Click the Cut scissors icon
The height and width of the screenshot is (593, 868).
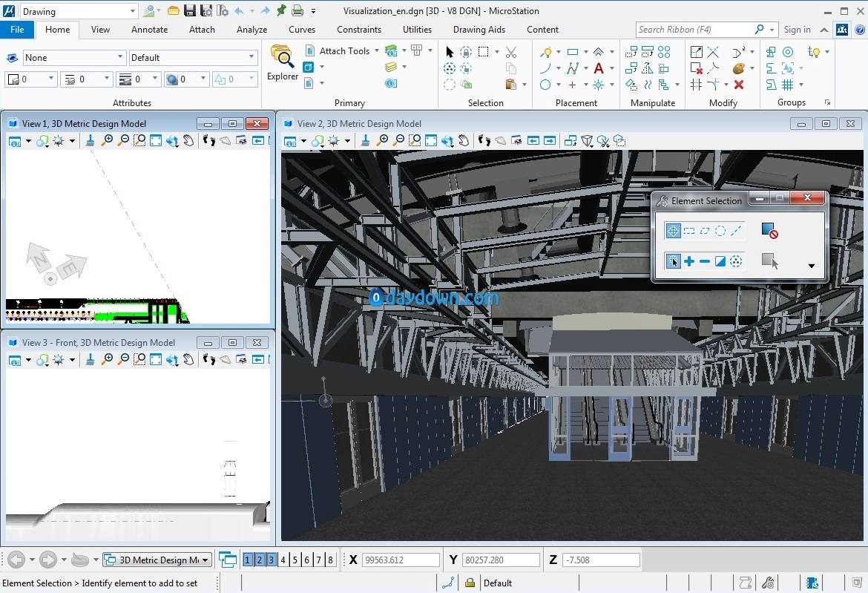tap(510, 52)
